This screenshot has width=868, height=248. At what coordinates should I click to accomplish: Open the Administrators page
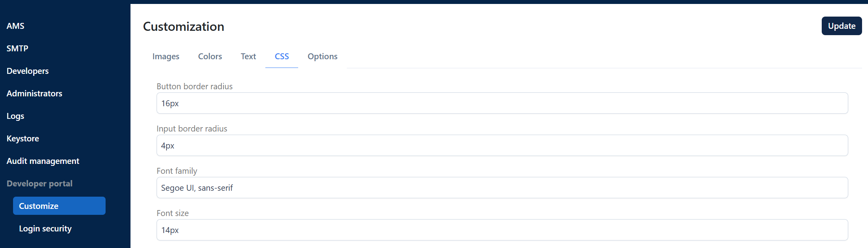pyautogui.click(x=34, y=93)
